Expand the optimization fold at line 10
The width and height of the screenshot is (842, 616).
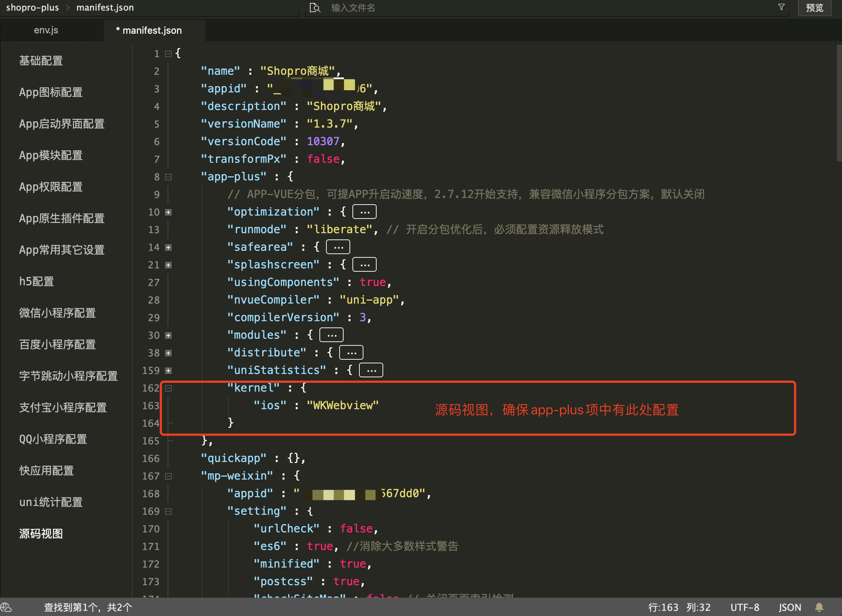(168, 212)
